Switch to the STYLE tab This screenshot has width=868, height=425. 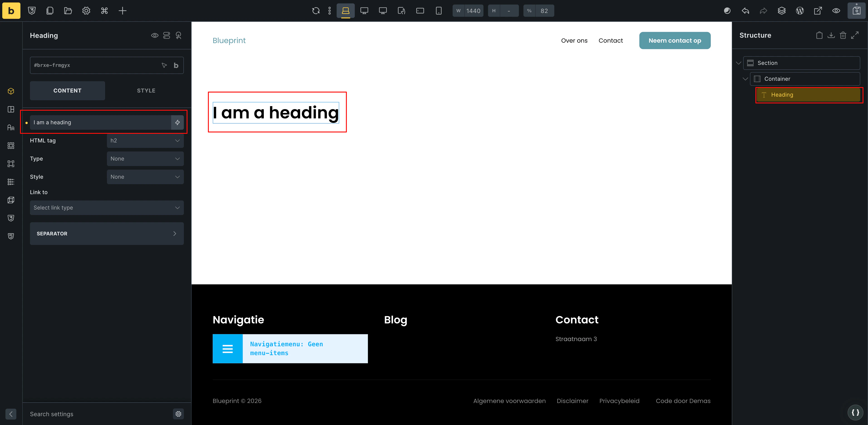click(146, 90)
